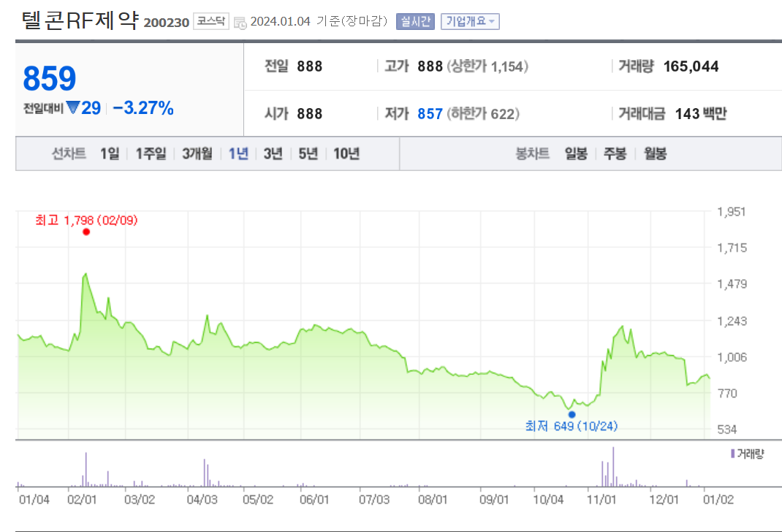Click the 07/03 x-axis date label
This screenshot has height=532, width=782.
(374, 499)
